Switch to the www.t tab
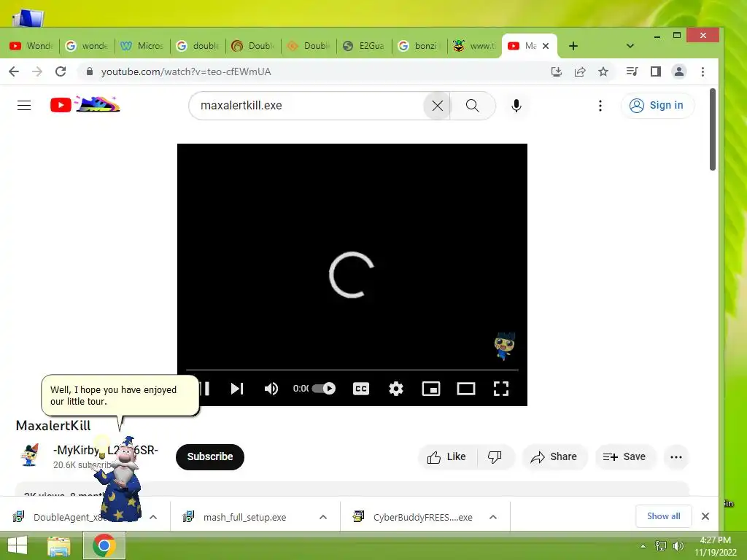The image size is (747, 560). click(474, 46)
